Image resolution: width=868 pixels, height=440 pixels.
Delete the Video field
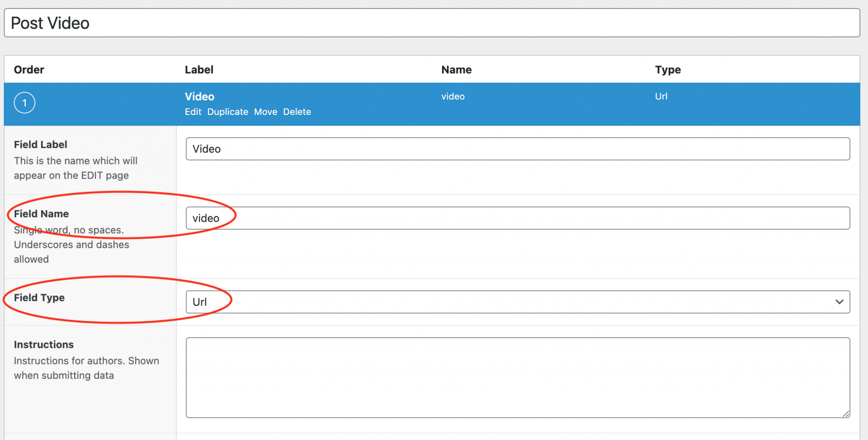point(297,112)
